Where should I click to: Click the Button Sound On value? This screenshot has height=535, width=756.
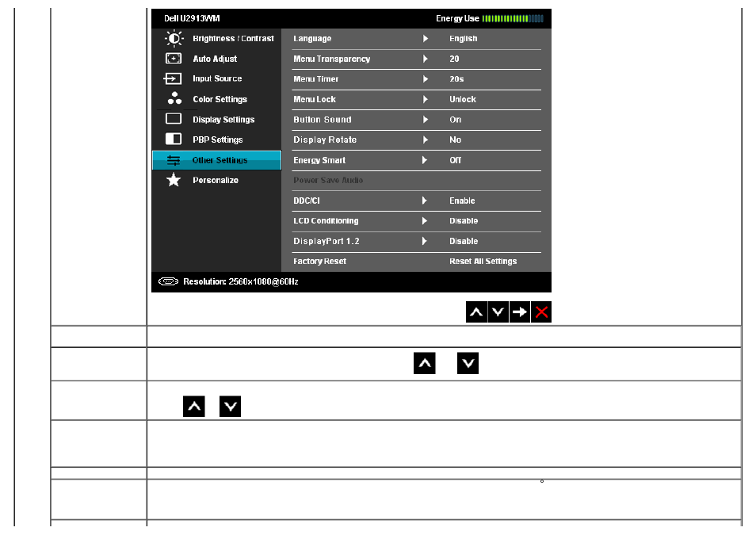(455, 119)
